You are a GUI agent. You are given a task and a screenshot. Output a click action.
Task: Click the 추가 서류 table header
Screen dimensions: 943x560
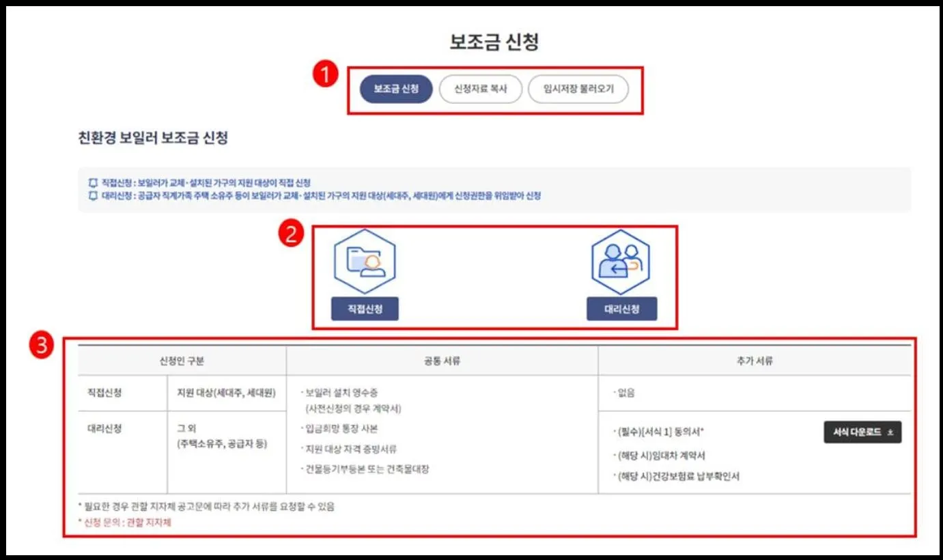(x=755, y=361)
